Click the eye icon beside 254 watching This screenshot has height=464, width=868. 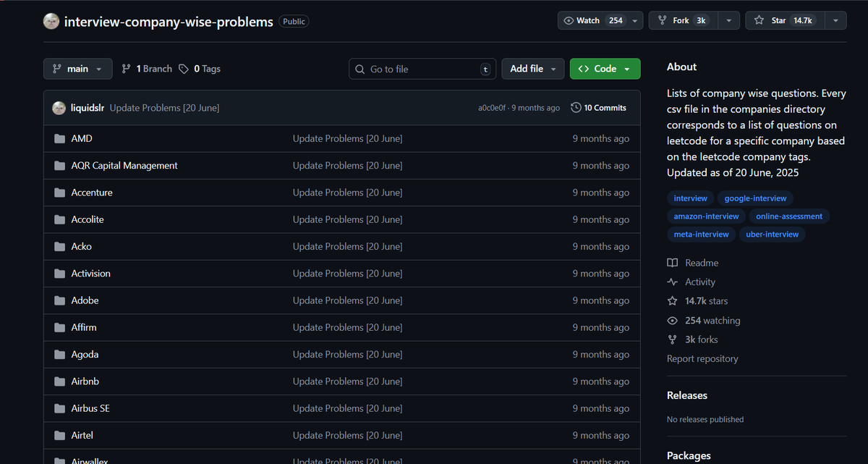coord(673,321)
